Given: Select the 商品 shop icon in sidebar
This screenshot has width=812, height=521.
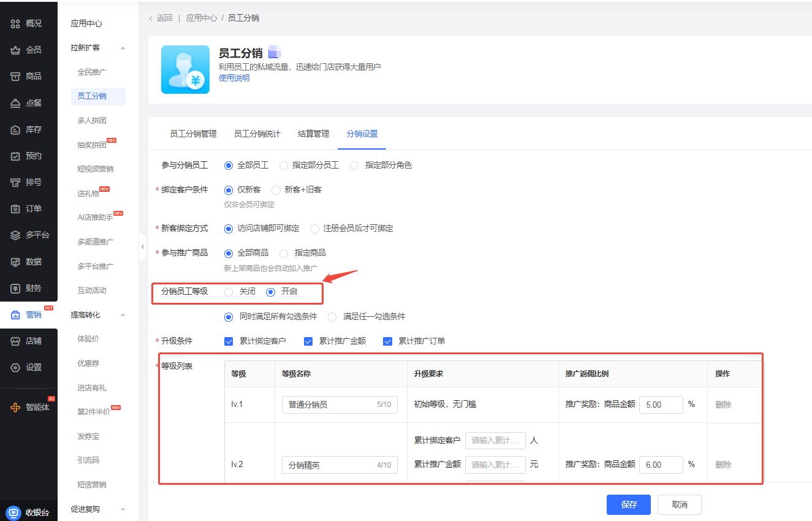Looking at the screenshot, I should click(16, 76).
